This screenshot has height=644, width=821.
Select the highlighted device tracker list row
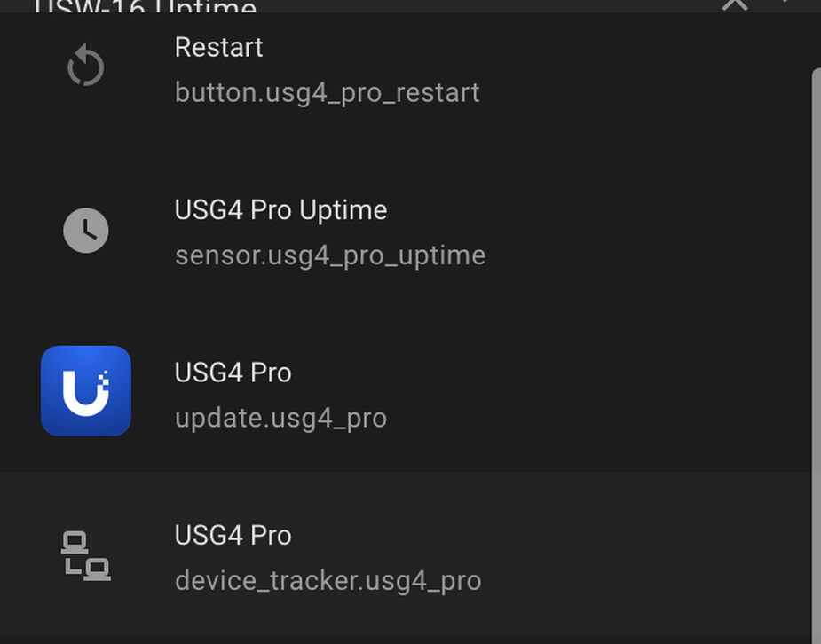406,554
